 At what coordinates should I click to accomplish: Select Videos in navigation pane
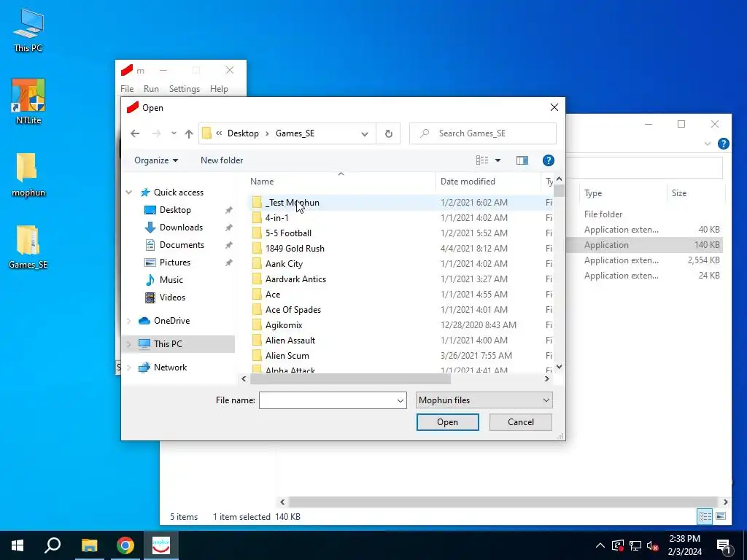point(172,297)
